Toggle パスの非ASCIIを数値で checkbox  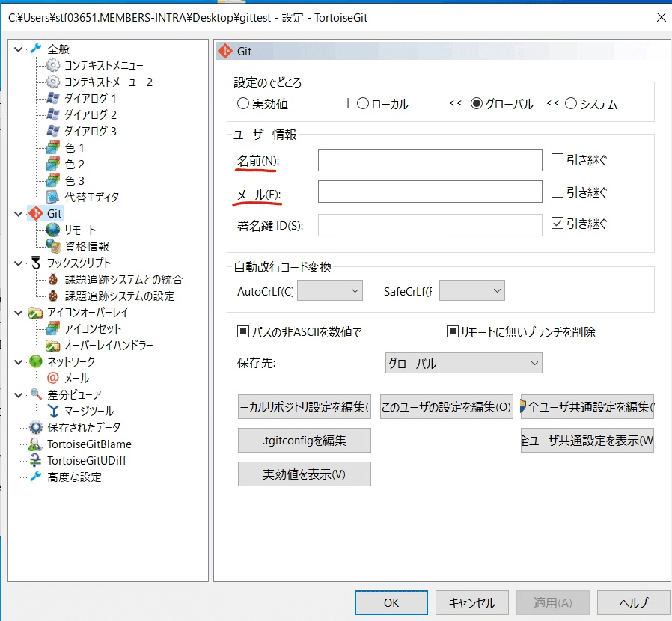point(243,331)
